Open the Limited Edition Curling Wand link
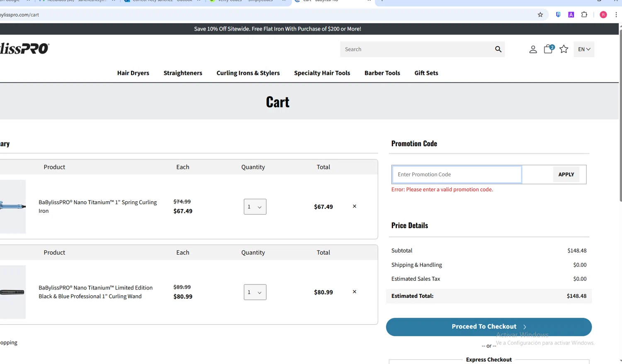This screenshot has width=622, height=364. tap(95, 292)
